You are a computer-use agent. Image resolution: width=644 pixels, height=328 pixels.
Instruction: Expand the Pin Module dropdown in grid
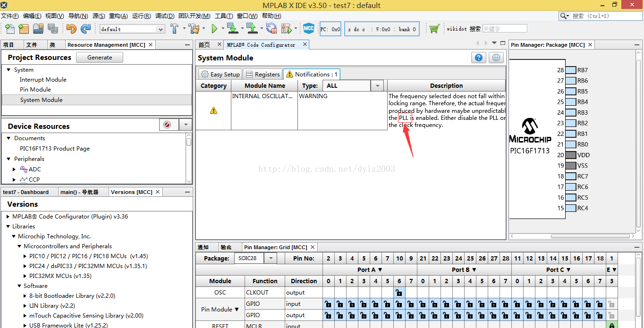tap(237, 310)
